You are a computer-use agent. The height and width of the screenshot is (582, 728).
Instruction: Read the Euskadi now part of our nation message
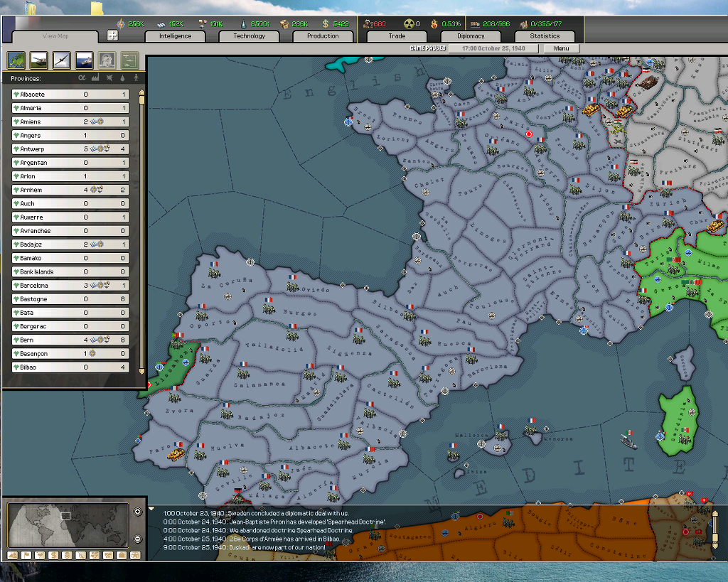pos(245,547)
